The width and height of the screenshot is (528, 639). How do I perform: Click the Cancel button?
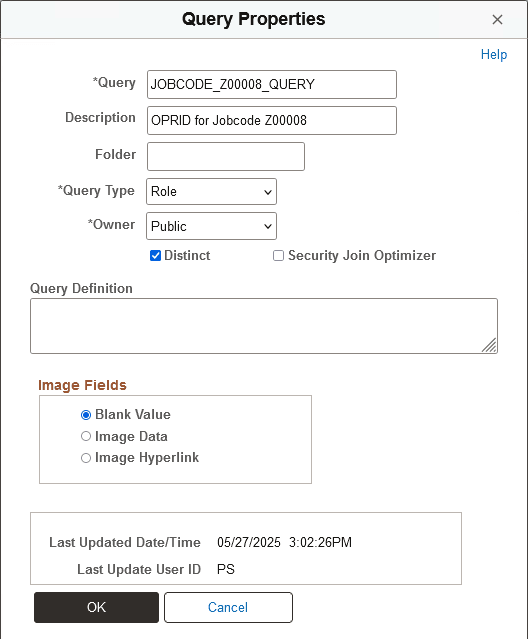pos(228,607)
